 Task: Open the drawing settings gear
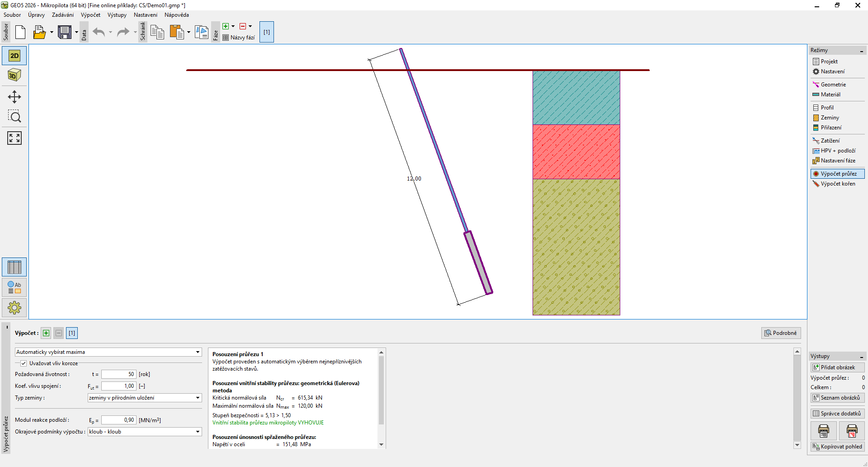click(x=14, y=308)
